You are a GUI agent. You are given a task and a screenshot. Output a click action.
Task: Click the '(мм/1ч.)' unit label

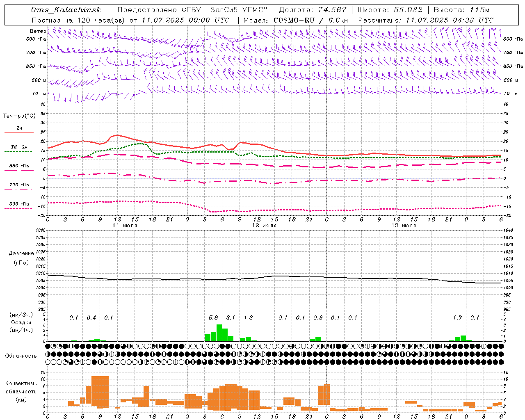click(x=21, y=330)
